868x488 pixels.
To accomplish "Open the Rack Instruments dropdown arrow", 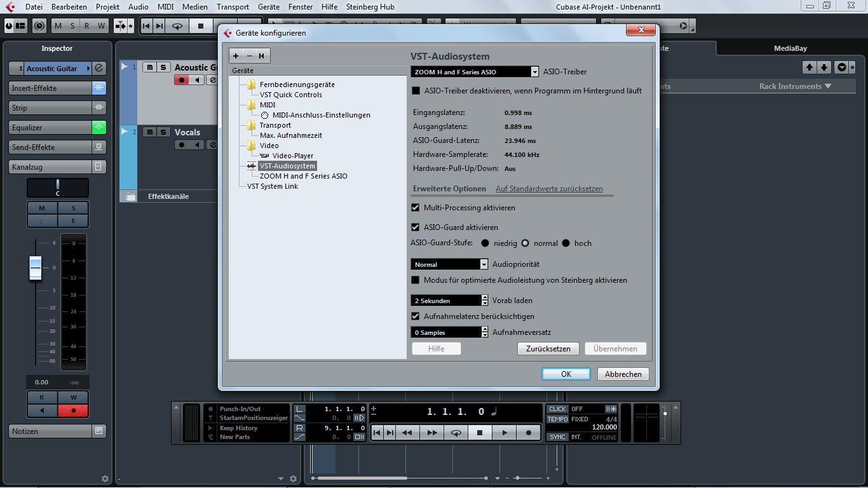I will coord(828,86).
